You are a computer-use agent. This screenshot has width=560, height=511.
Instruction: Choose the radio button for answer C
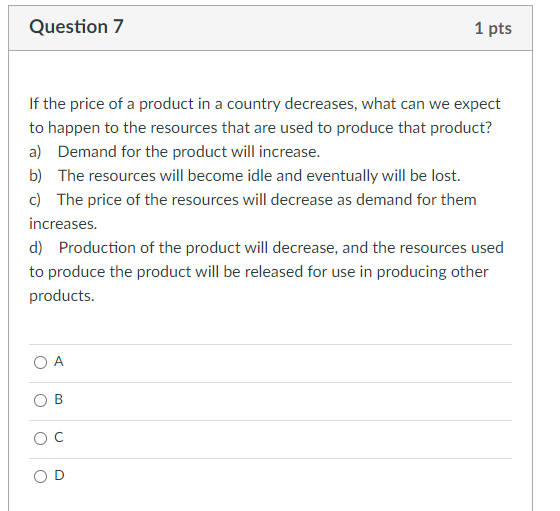tap(40, 438)
